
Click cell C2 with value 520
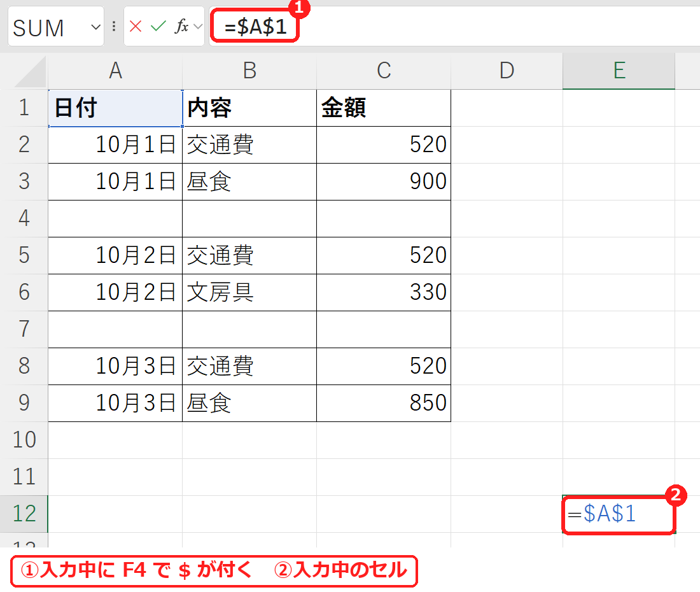384,144
